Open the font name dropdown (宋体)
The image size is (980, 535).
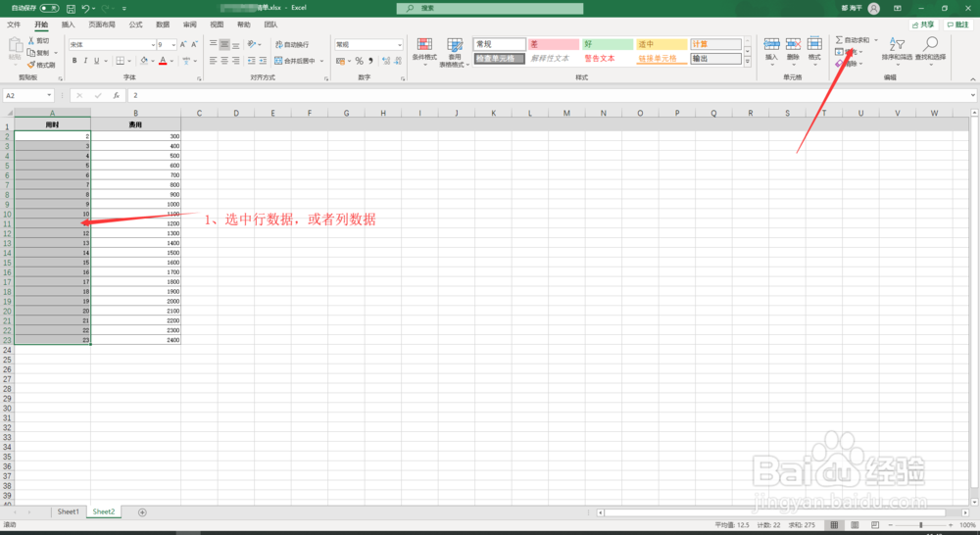click(153, 45)
